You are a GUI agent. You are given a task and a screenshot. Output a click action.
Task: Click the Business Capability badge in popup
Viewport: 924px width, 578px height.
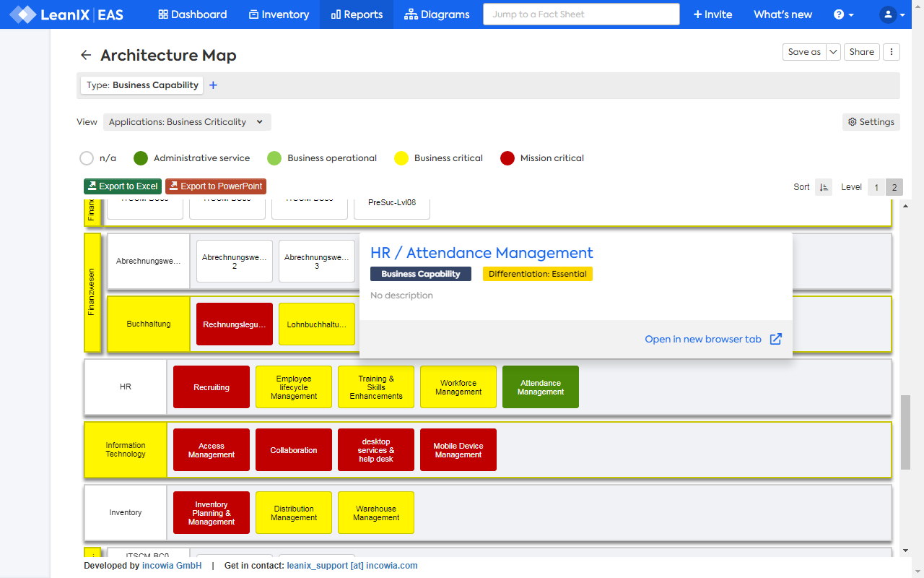pos(421,274)
